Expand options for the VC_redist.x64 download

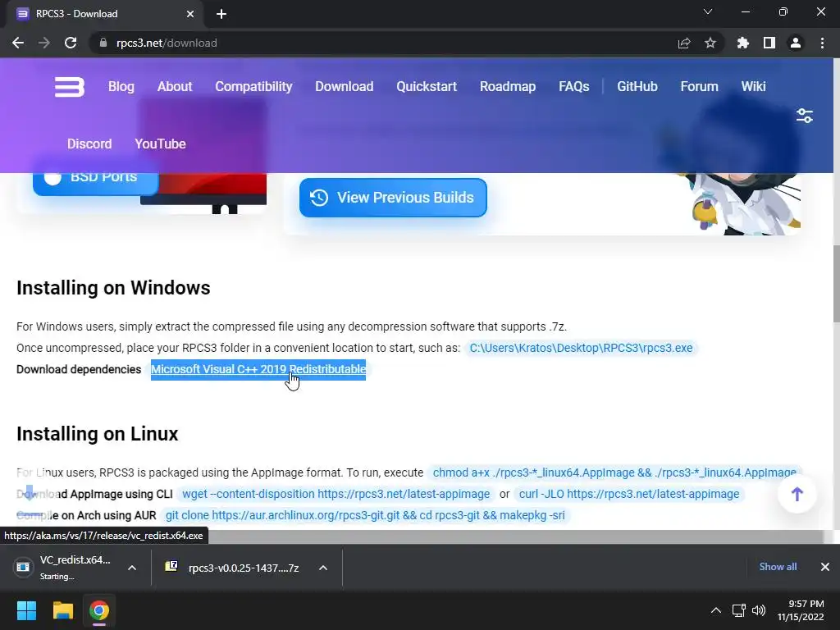(132, 568)
